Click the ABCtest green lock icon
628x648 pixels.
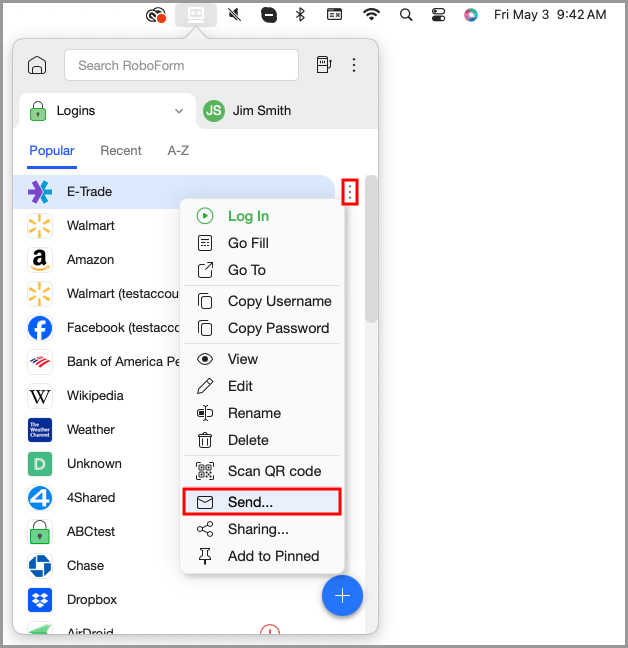[x=40, y=532]
